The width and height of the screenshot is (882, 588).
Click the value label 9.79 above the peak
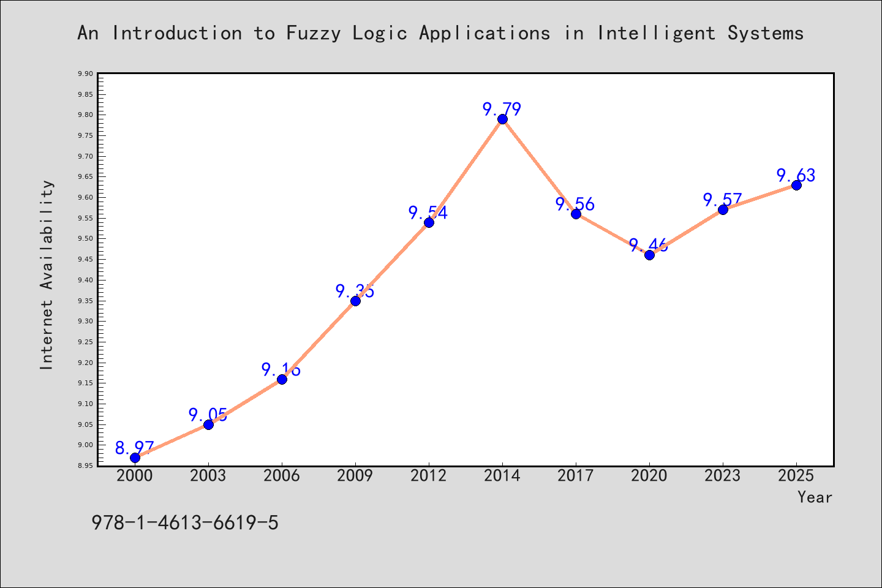click(x=502, y=109)
